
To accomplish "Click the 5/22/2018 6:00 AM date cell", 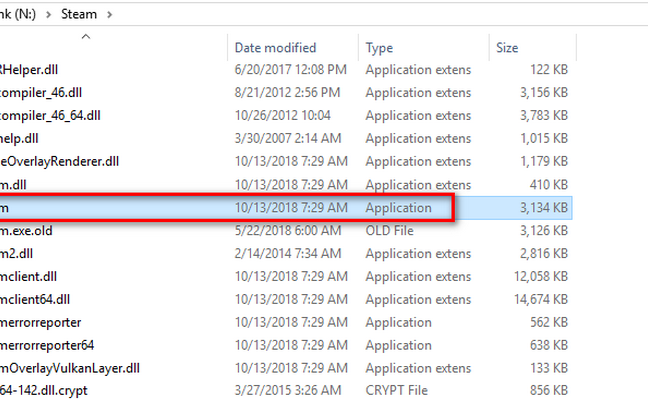I will click(x=288, y=231).
